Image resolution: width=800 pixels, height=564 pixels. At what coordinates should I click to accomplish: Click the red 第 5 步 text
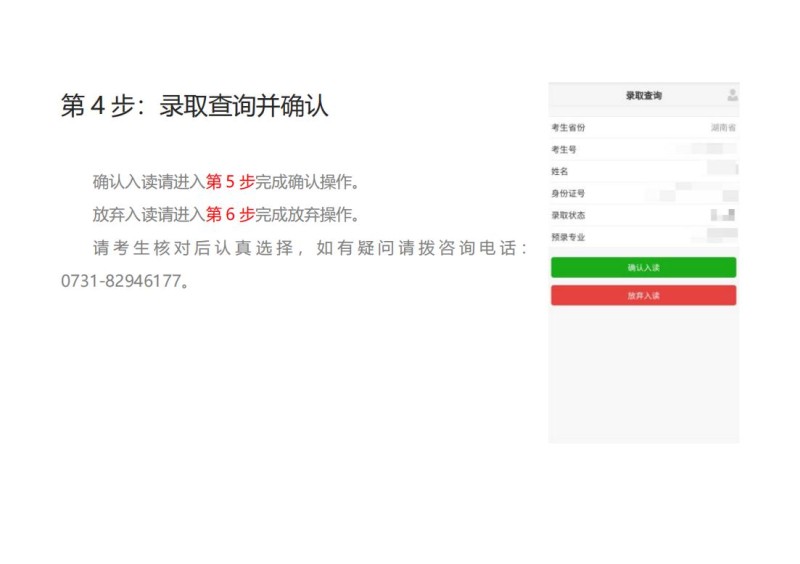pyautogui.click(x=230, y=182)
